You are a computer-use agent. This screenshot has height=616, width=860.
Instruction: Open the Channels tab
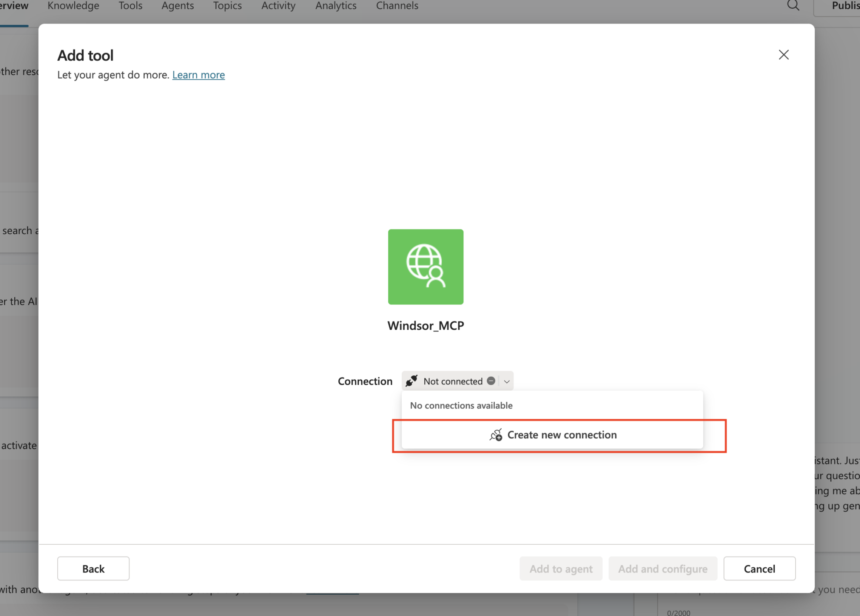click(397, 6)
